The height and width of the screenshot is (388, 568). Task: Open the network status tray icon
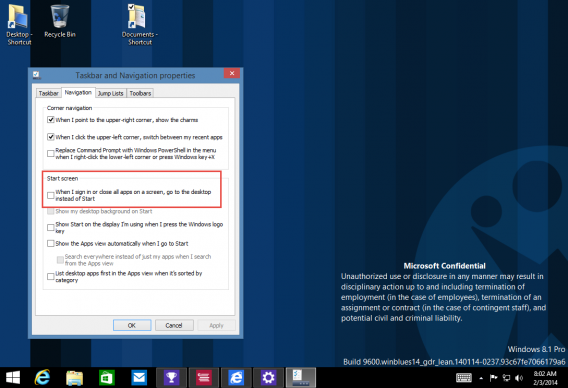(506, 378)
